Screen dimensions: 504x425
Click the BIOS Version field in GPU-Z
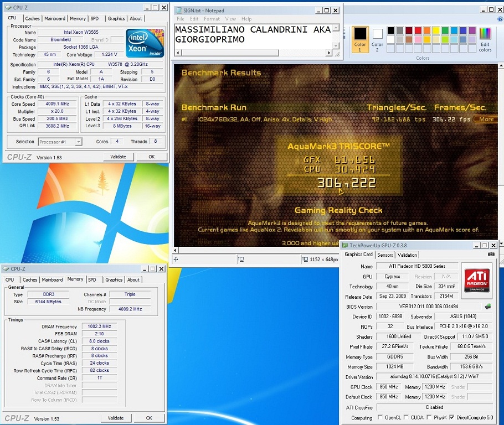pos(429,307)
